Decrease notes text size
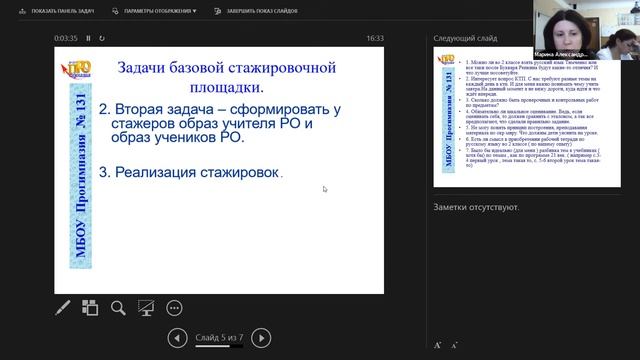 pyautogui.click(x=454, y=345)
